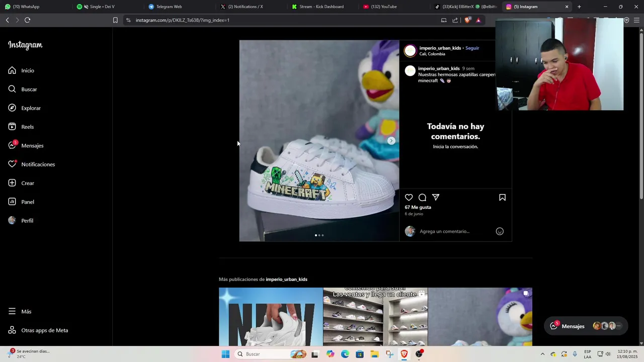The width and height of the screenshot is (644, 362).
Task: Switch to the Kick Dashboard tab
Action: [x=322, y=7]
